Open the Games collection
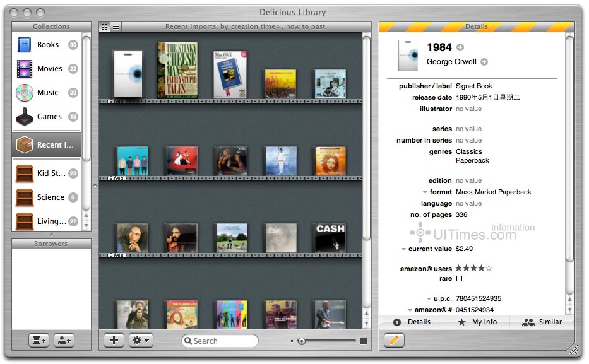The height and width of the screenshot is (364, 589). pos(47,117)
